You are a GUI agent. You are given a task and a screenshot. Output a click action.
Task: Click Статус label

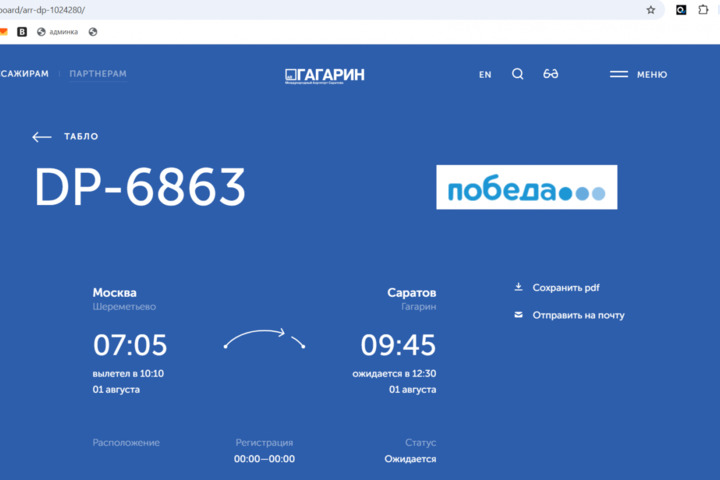(420, 442)
